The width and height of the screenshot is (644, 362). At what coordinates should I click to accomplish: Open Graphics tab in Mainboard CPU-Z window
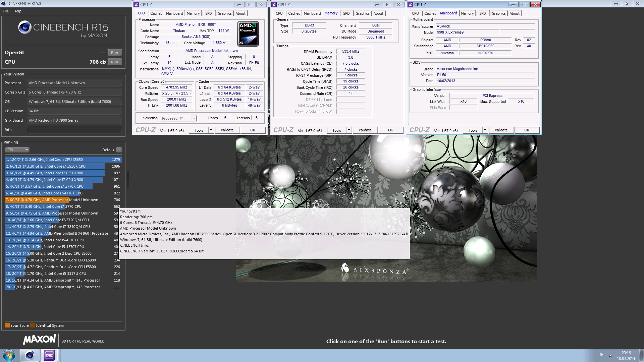[x=498, y=13]
